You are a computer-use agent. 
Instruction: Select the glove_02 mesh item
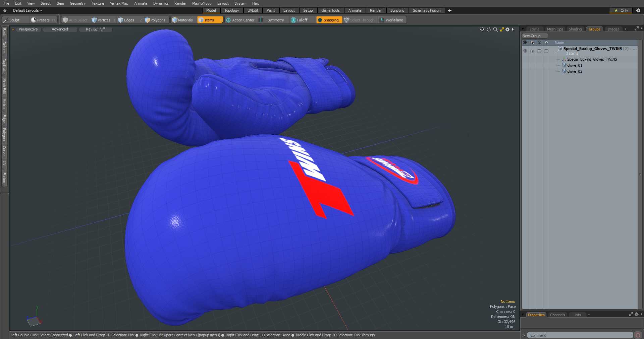[574, 71]
